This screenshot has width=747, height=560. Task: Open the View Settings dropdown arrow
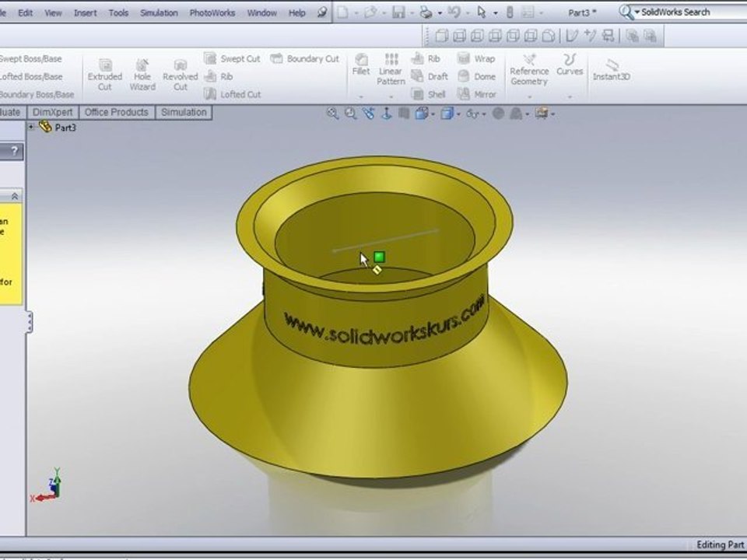click(552, 114)
